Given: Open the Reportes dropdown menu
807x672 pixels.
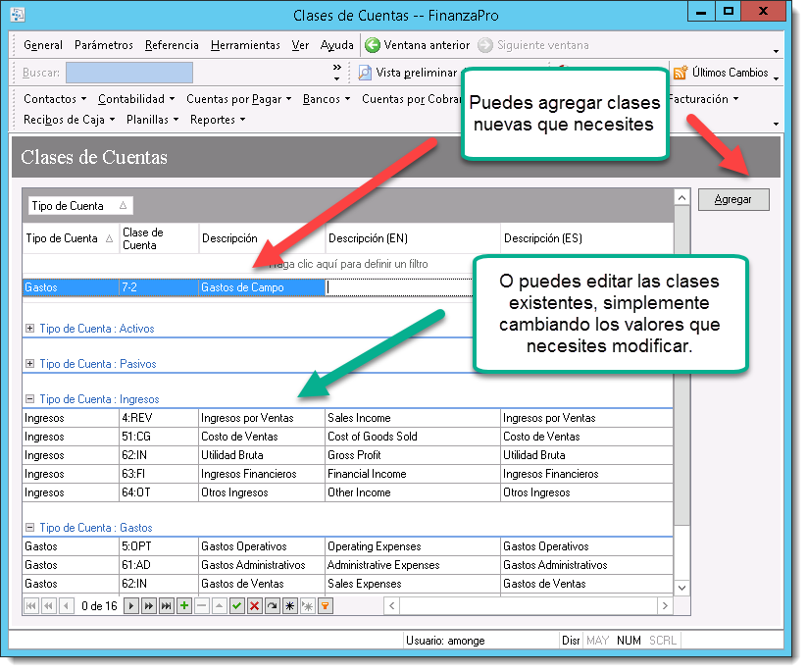Looking at the screenshot, I should (x=218, y=120).
